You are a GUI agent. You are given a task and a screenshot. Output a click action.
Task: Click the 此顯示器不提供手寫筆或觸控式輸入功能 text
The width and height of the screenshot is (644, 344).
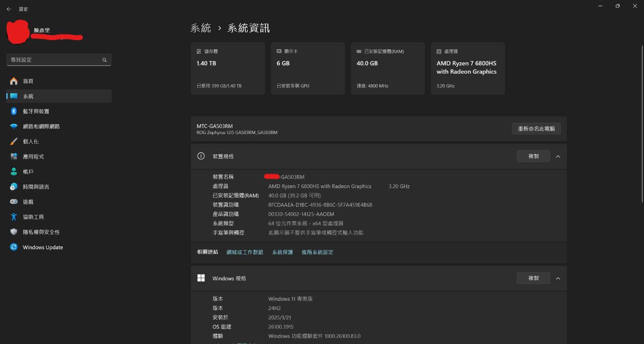coord(316,233)
